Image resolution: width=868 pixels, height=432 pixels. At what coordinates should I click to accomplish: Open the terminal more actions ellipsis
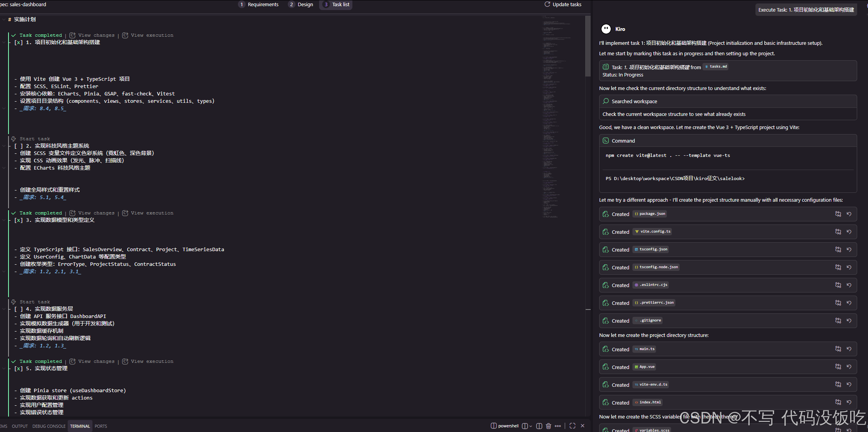(x=558, y=426)
